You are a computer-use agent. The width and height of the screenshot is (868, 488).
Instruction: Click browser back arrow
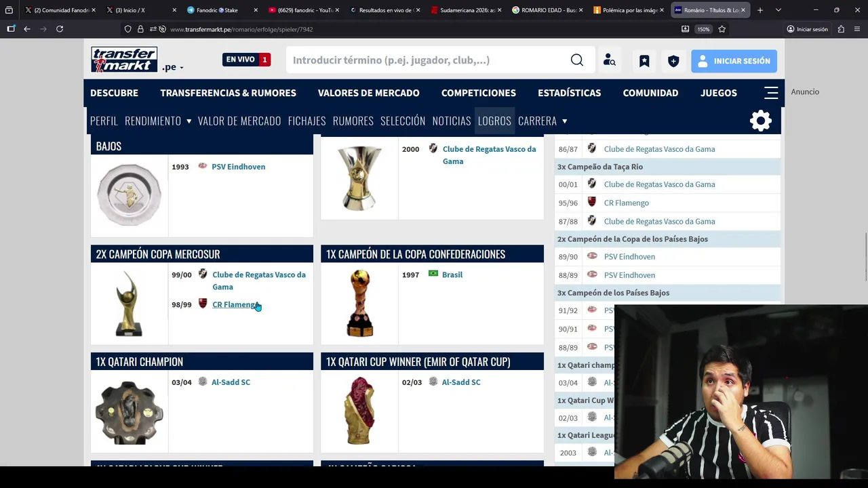pyautogui.click(x=27, y=29)
